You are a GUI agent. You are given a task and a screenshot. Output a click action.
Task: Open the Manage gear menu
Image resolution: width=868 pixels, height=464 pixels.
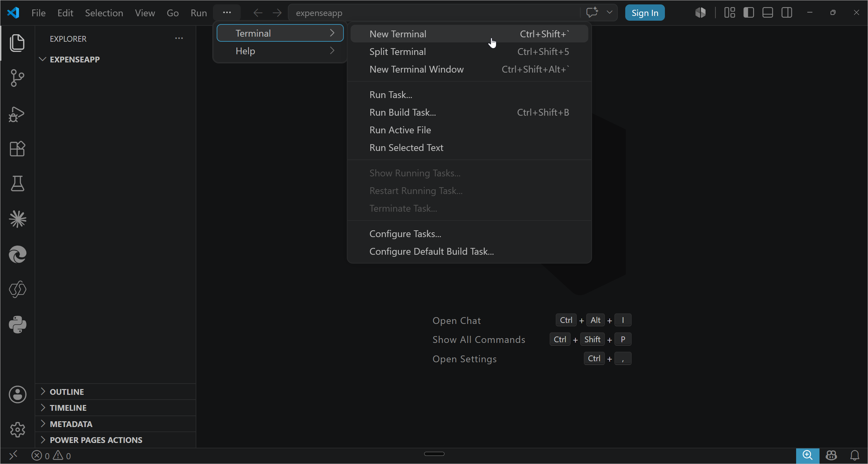click(17, 430)
